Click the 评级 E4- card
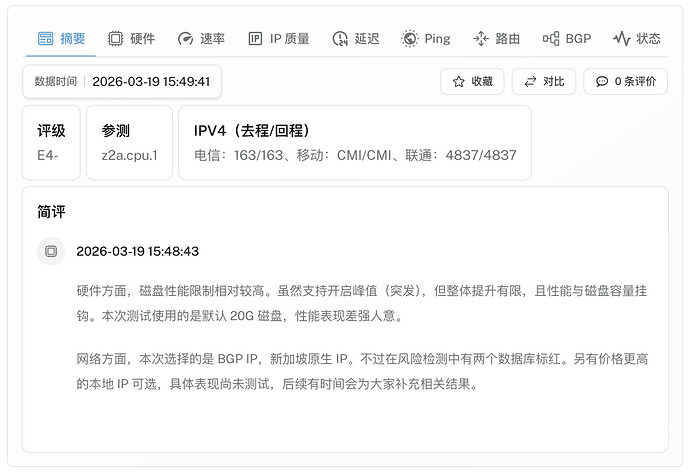The image size is (690, 472). click(51, 143)
